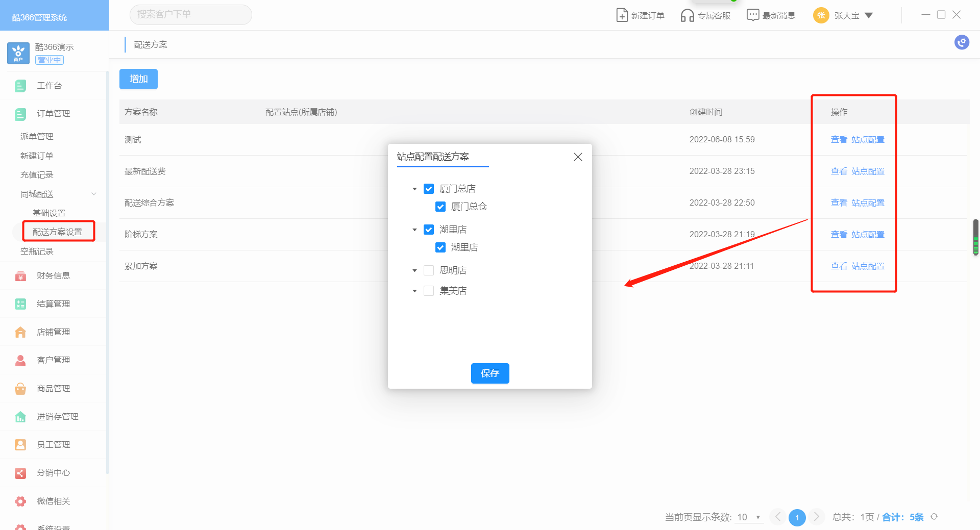This screenshot has width=980, height=530.
Task: Open 专属客服 headset icon
Action: coord(687,15)
